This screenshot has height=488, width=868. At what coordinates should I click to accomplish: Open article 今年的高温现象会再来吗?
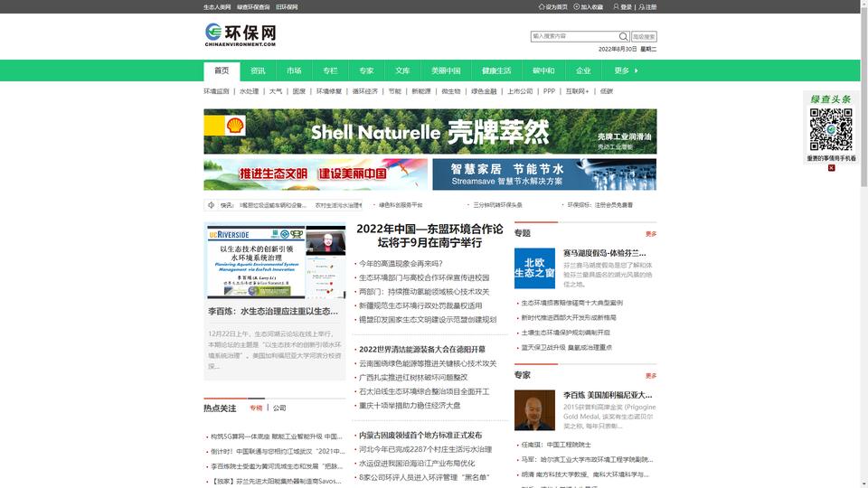tap(401, 263)
